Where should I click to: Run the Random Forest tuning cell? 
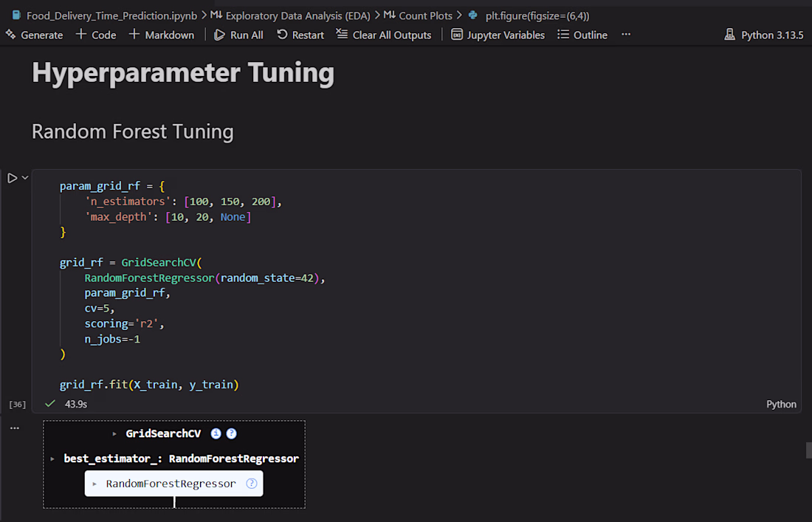point(12,178)
